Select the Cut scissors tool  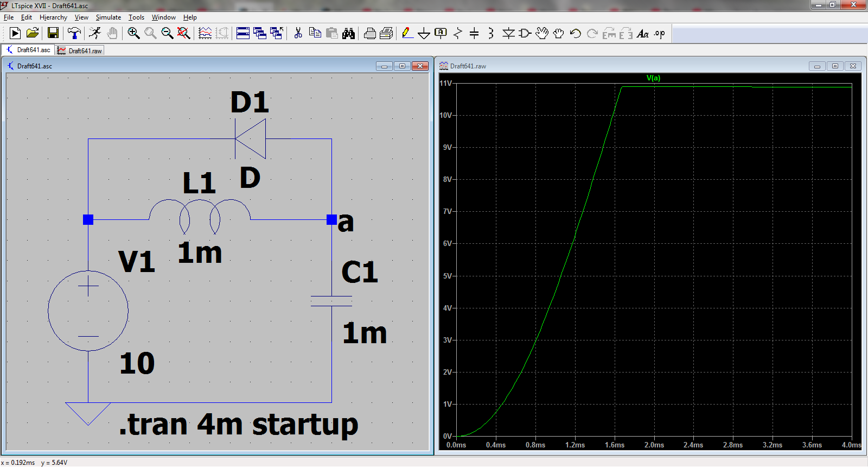click(298, 33)
